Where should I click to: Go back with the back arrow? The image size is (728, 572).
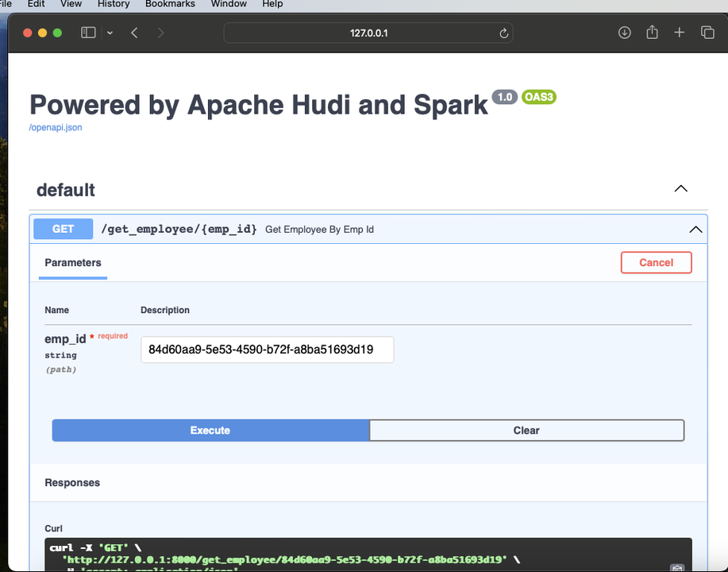tap(135, 33)
